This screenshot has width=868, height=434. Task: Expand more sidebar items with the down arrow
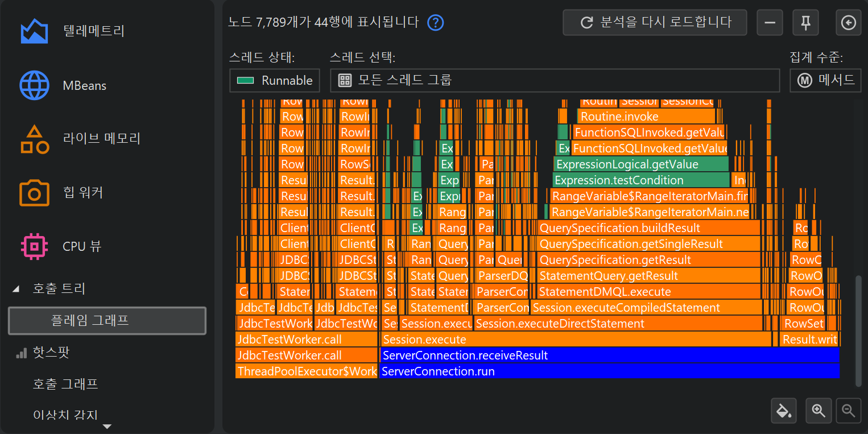[107, 426]
